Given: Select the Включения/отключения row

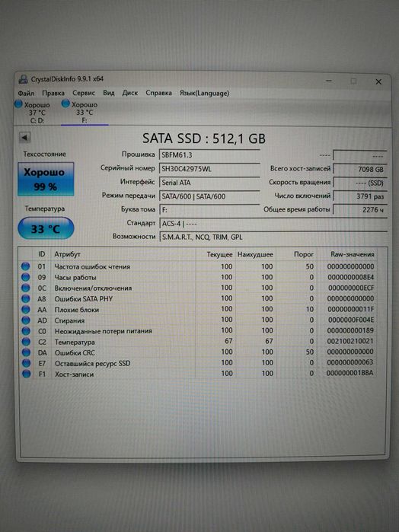Looking at the screenshot, I should (x=198, y=288).
